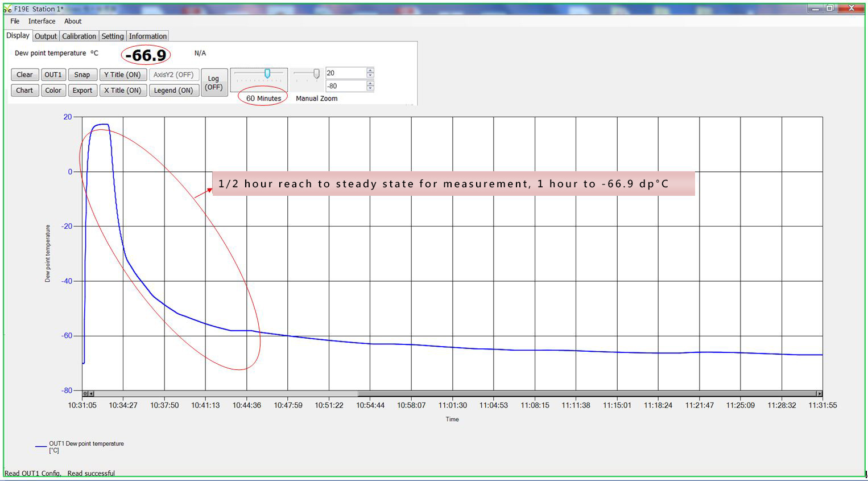Viewport: 868px width, 481px height.
Task: Open the Information tab
Action: click(x=148, y=36)
